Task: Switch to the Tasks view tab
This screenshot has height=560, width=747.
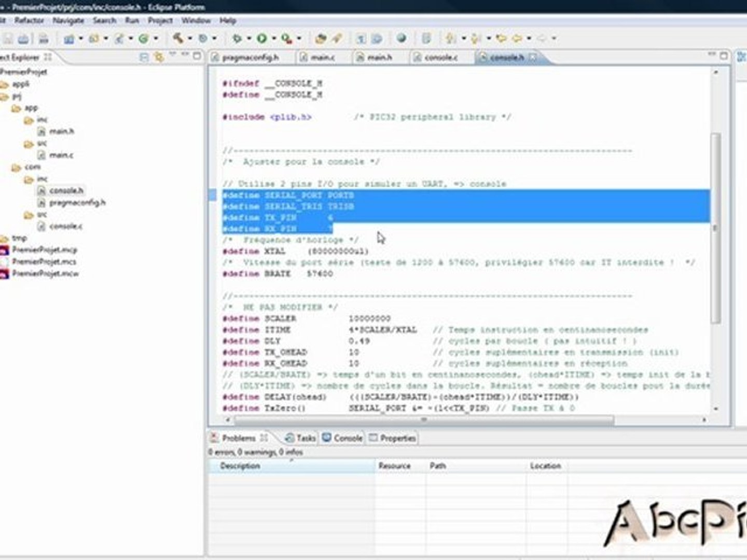Action: click(300, 438)
